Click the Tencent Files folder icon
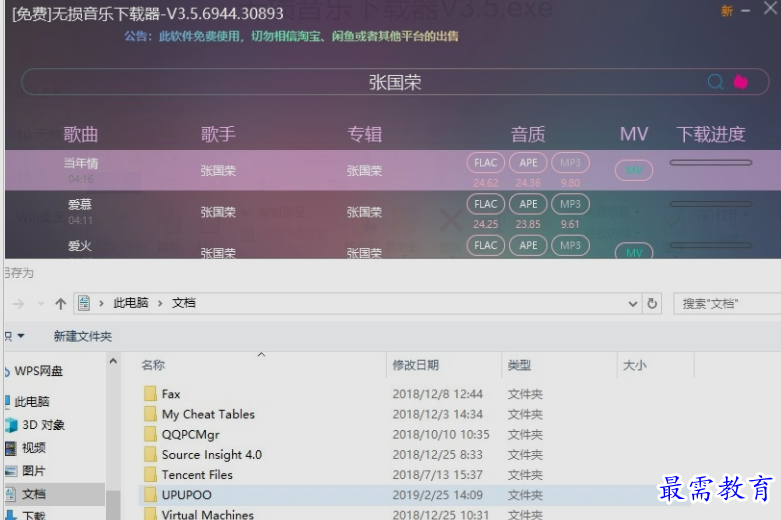 tap(150, 474)
